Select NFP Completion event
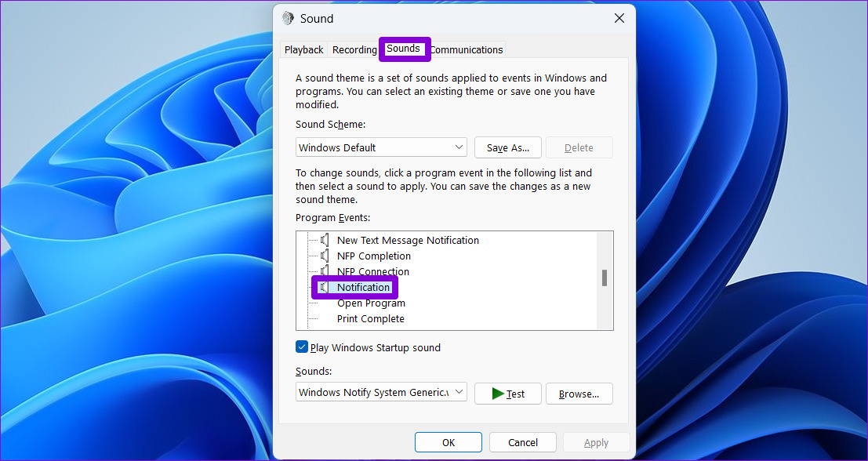Viewport: 868px width, 461px height. click(x=374, y=256)
